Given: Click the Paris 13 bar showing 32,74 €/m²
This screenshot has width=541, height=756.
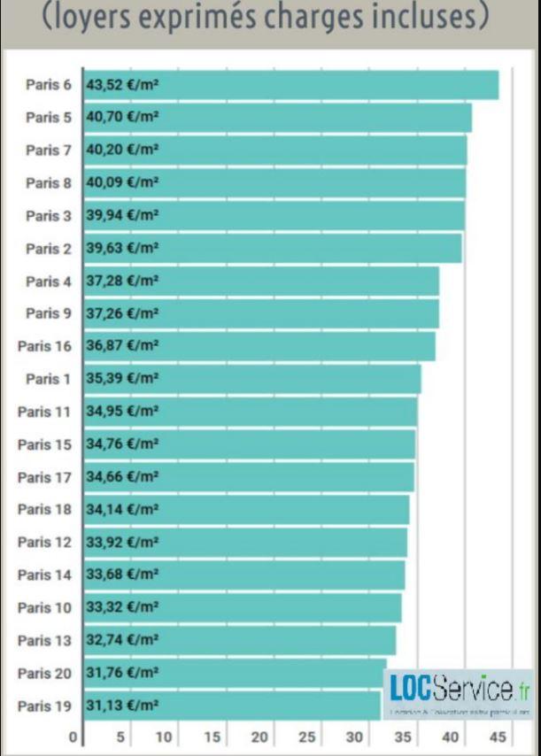Looking at the screenshot, I should [240, 640].
